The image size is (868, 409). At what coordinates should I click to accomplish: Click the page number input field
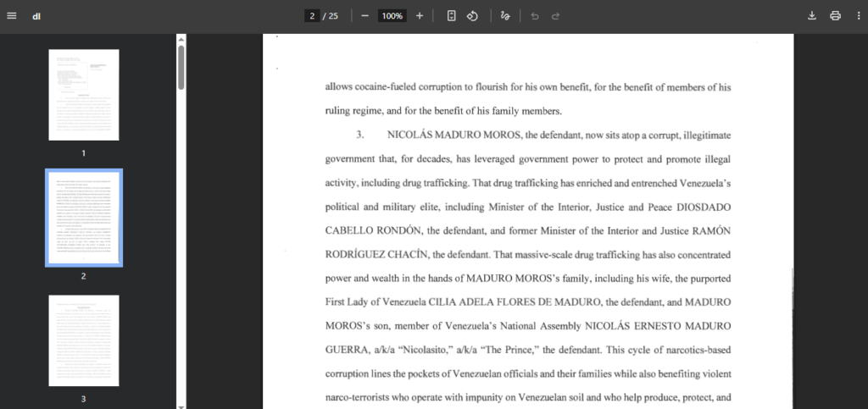313,16
